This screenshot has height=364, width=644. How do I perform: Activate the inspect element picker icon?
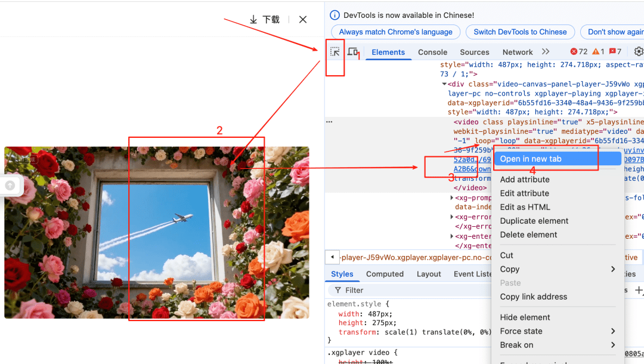335,52
